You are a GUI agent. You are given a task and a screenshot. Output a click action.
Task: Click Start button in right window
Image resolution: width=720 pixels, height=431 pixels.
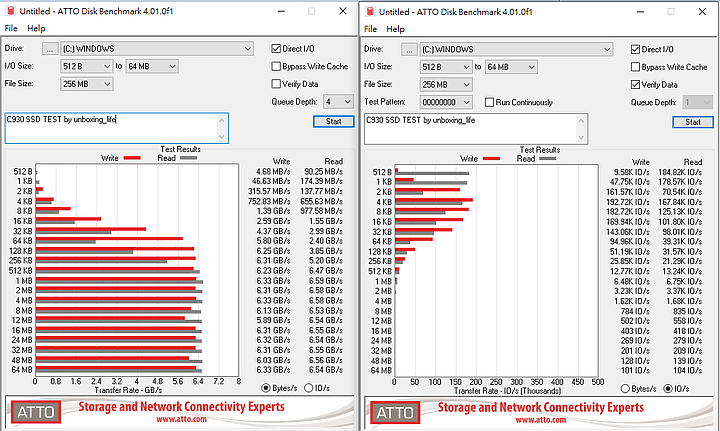692,122
